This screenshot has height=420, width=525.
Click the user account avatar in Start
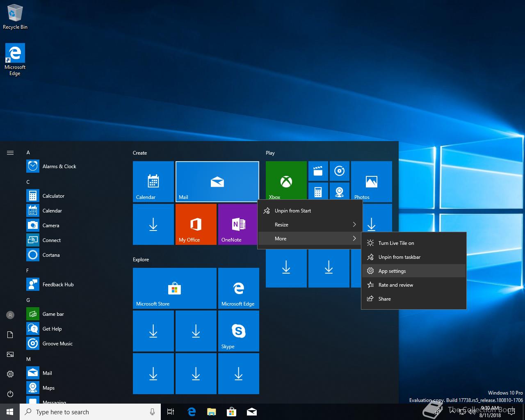10,315
